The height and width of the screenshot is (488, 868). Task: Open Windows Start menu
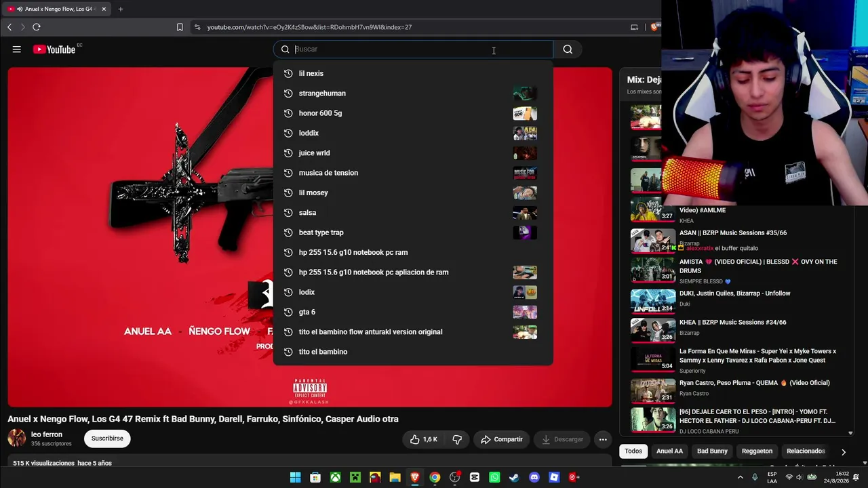click(296, 477)
